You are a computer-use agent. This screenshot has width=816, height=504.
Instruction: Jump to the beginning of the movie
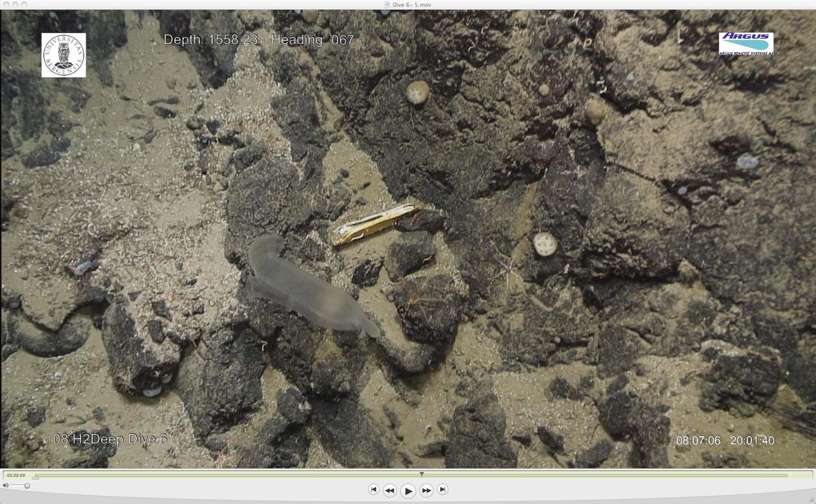(x=373, y=489)
